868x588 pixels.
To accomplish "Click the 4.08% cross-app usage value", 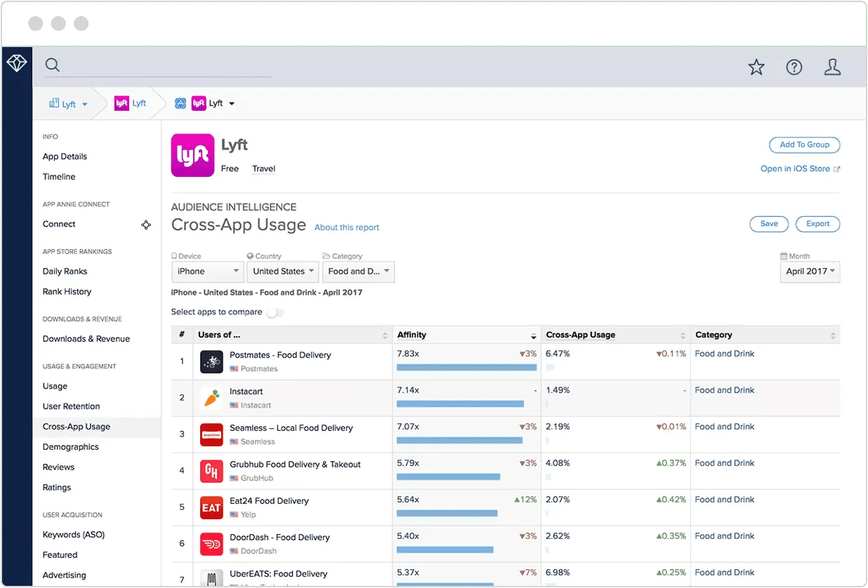I will [558, 463].
